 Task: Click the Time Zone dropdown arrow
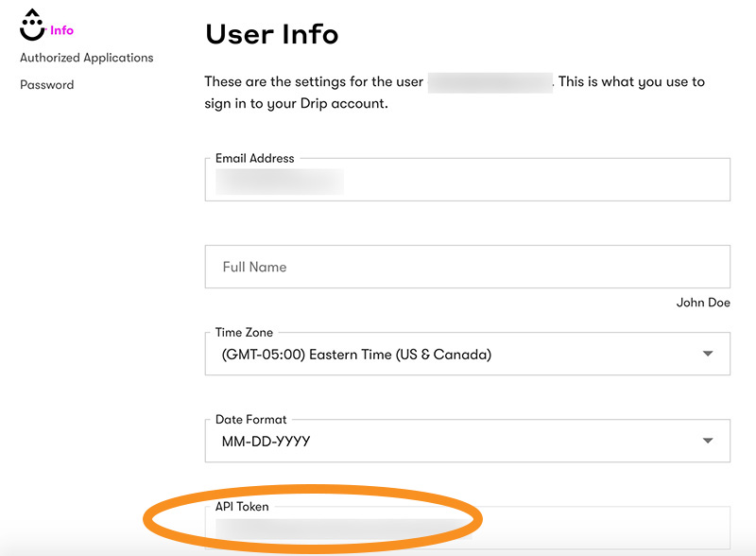pyautogui.click(x=708, y=355)
